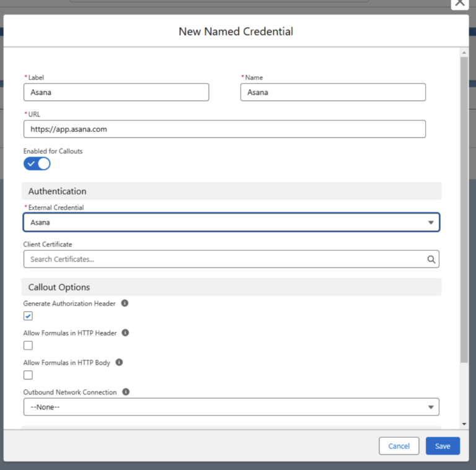Screen dimensions: 476x470
Task: Click the Cancel button
Action: pos(399,446)
